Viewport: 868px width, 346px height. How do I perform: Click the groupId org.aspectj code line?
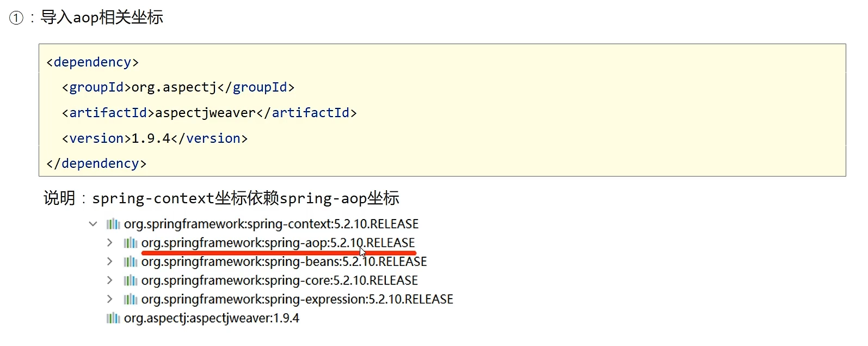(x=178, y=87)
